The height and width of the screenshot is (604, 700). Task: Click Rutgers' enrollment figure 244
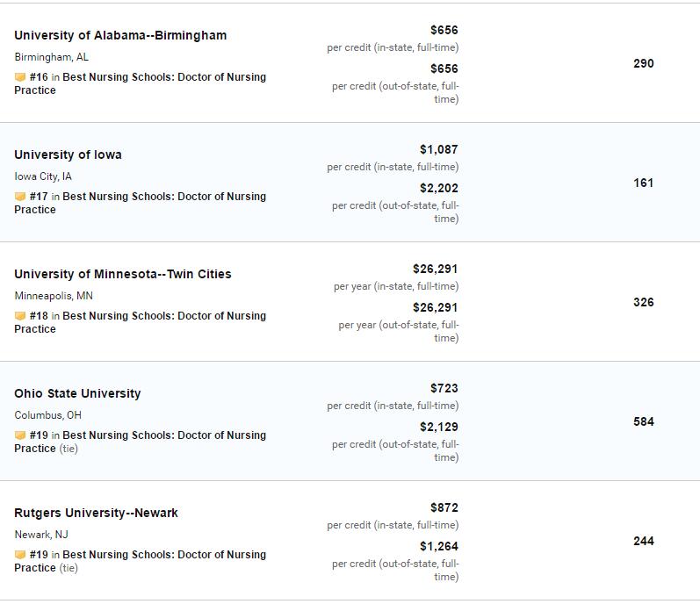point(643,541)
